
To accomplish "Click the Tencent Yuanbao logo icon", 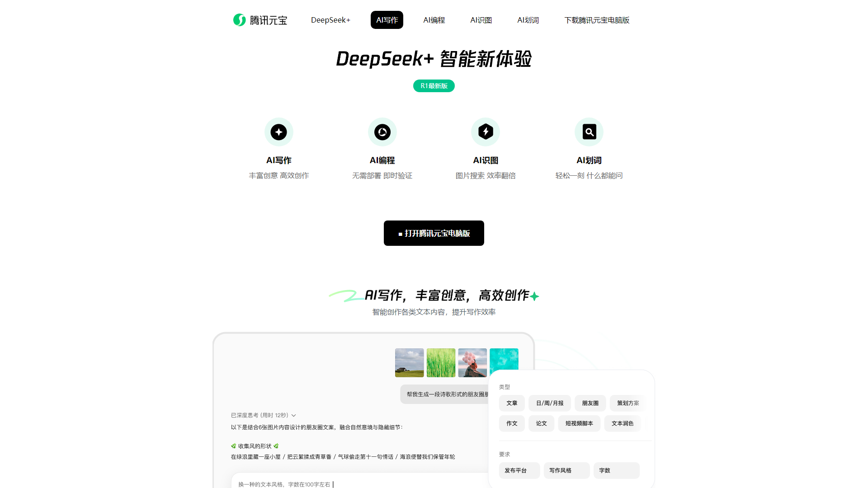I will (x=239, y=20).
